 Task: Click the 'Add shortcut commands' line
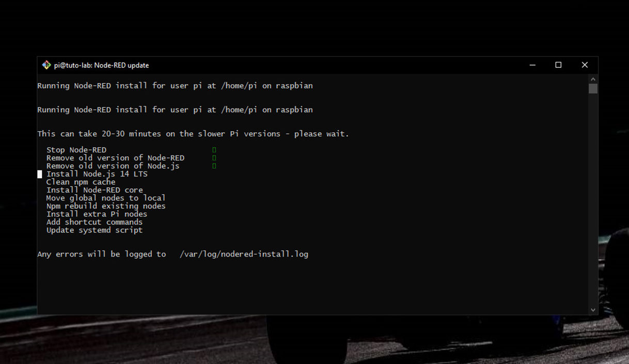(x=95, y=222)
